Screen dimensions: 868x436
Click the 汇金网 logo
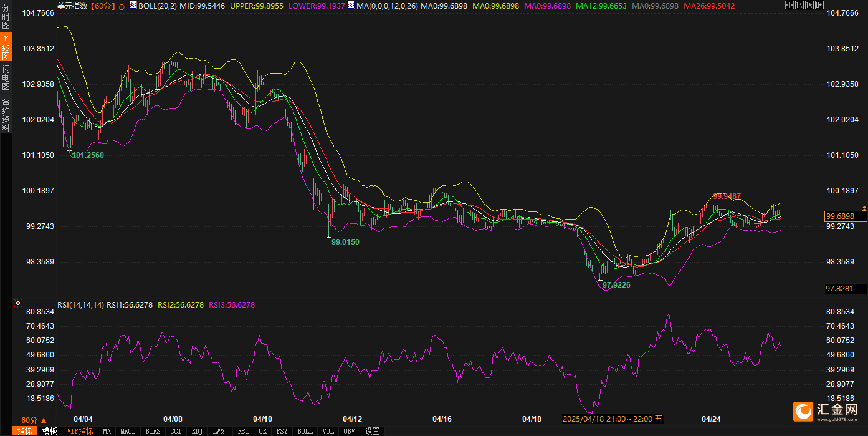pyautogui.click(x=826, y=411)
